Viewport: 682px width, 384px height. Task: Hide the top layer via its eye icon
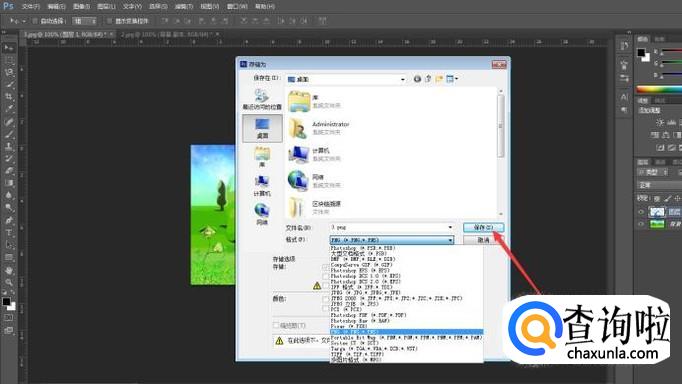[641, 212]
